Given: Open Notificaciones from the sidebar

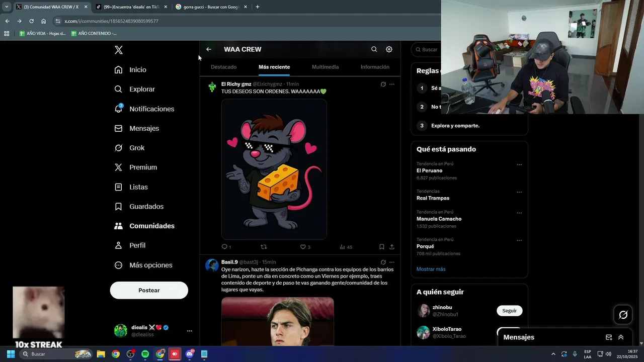Looking at the screenshot, I should (144, 109).
